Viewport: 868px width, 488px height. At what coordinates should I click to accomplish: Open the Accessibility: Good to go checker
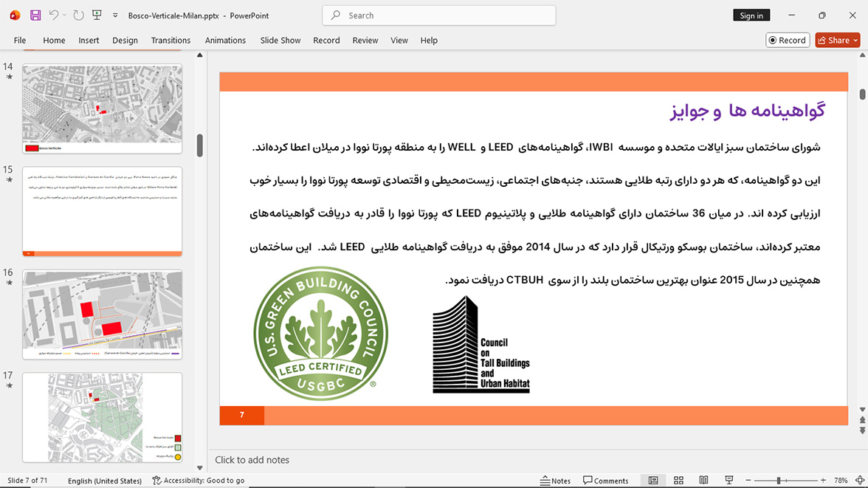[x=198, y=480]
